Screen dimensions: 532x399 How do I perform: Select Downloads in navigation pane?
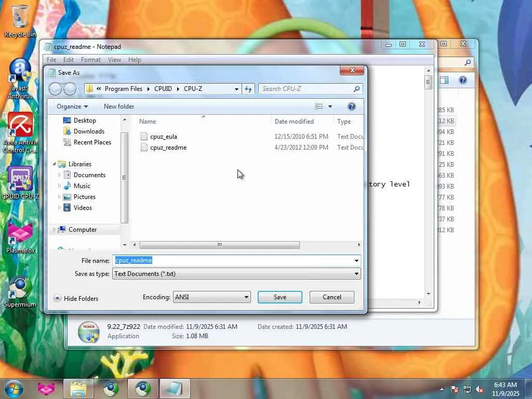89,131
